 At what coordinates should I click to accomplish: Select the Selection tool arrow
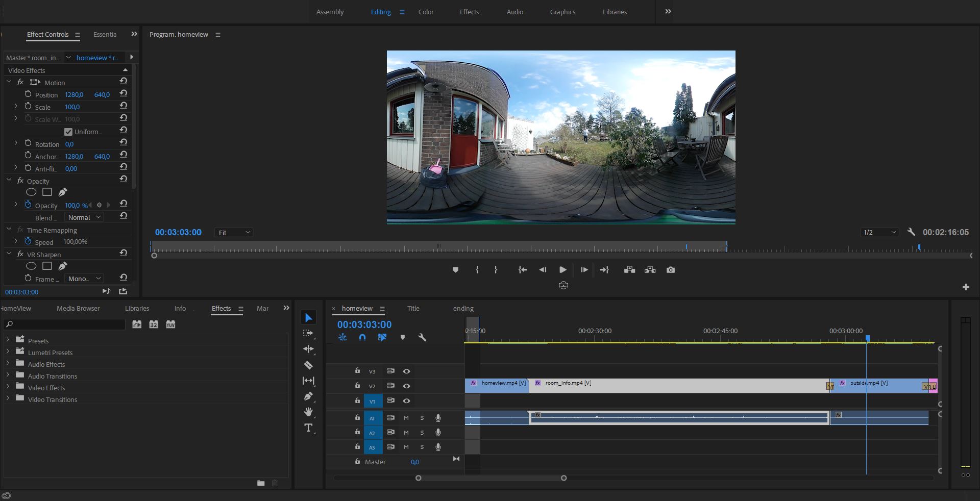[308, 318]
